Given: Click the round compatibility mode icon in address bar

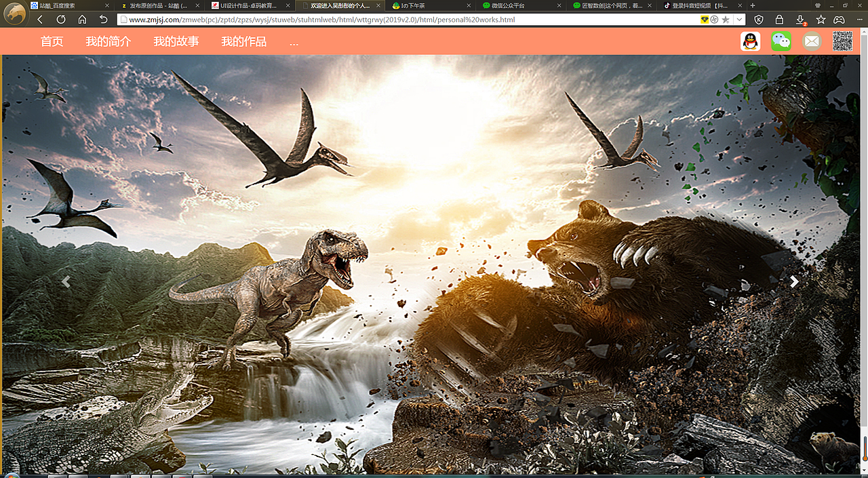Looking at the screenshot, I should tap(714, 20).
